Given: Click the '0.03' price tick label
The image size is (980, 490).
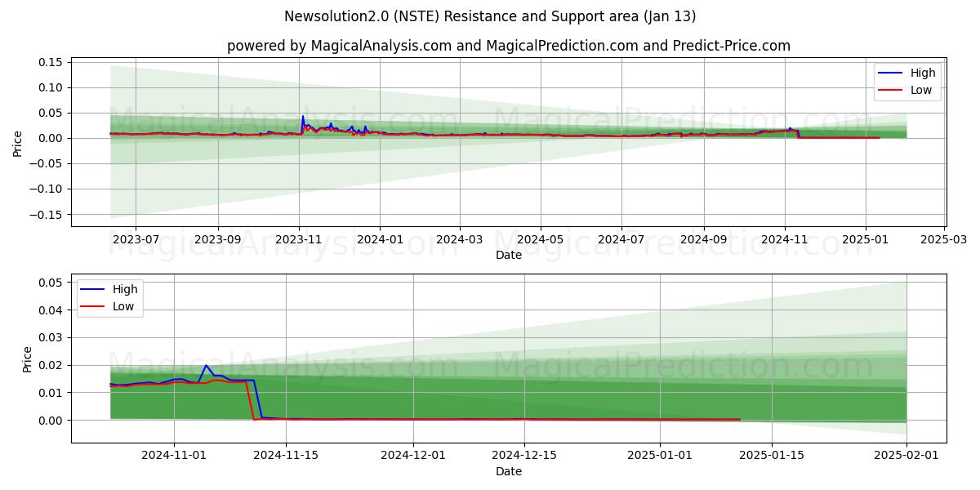Looking at the screenshot, I should pyautogui.click(x=51, y=337).
